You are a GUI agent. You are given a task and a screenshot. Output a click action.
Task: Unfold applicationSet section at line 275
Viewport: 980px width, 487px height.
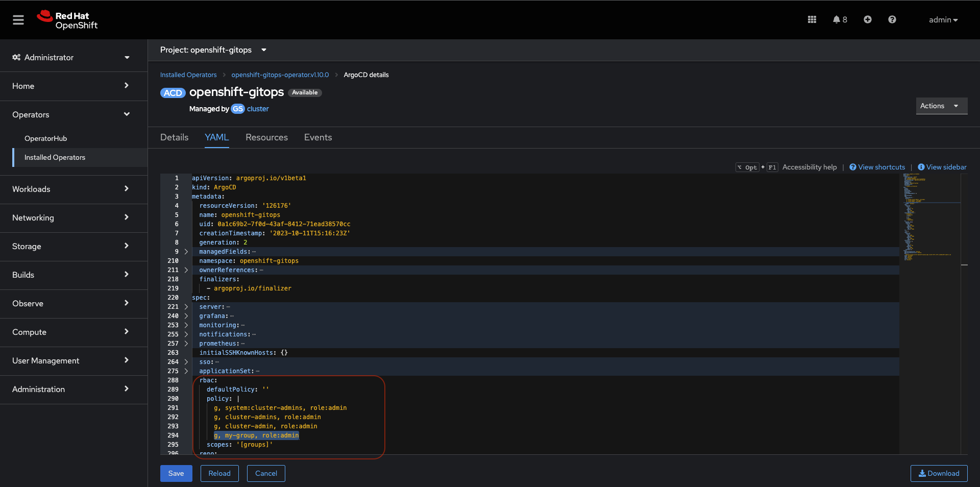[x=186, y=371]
